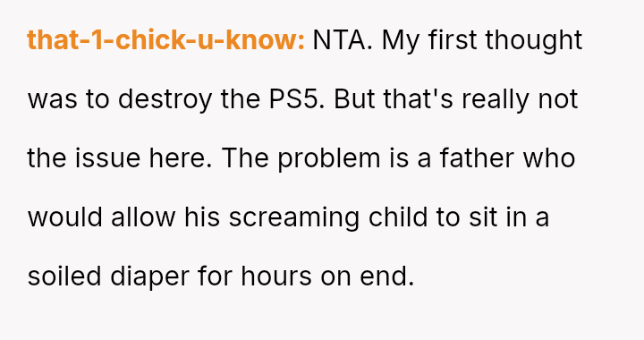Click the word issue in the third line

click(107, 158)
